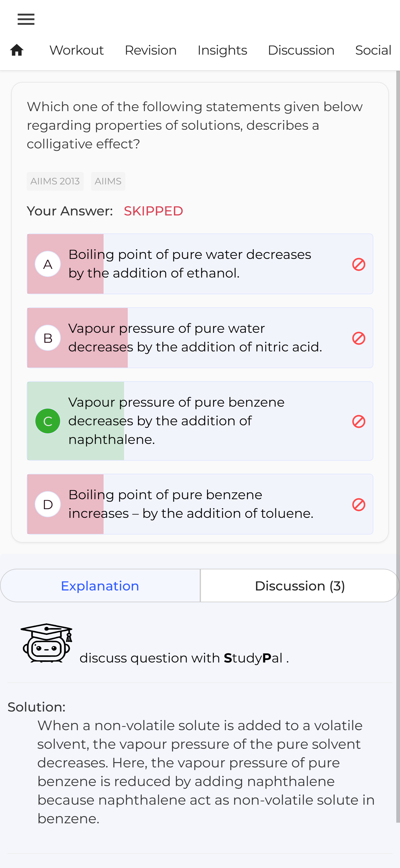Select the green option C circle
Image resolution: width=400 pixels, height=868 pixels.
(x=48, y=421)
